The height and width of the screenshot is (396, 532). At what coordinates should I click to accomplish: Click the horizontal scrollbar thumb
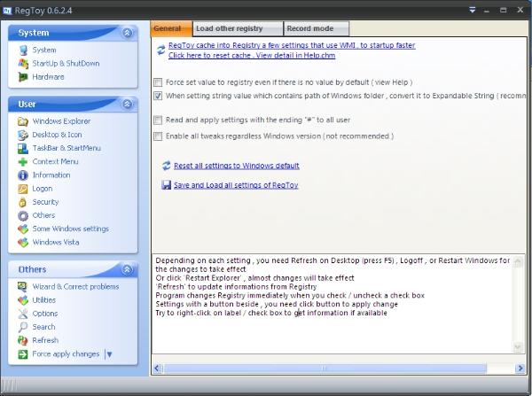tap(325, 369)
